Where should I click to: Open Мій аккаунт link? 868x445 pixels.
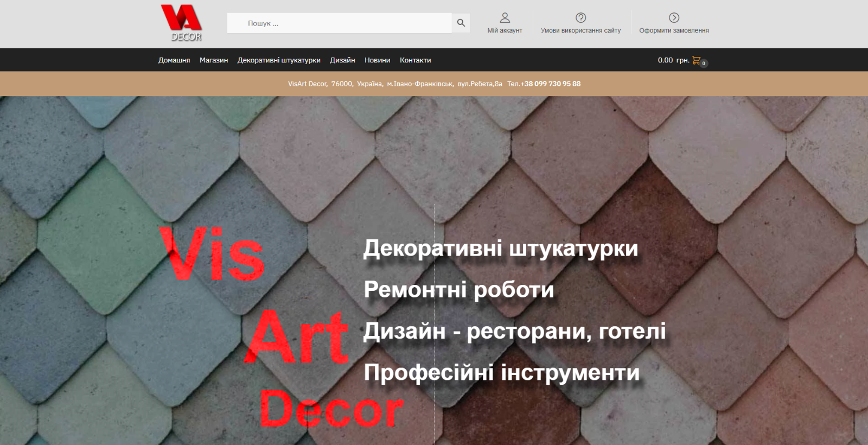pyautogui.click(x=505, y=30)
